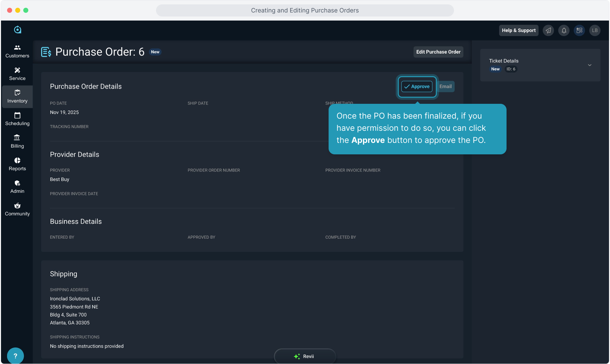Viewport: 610px width, 364px height.
Task: Launch the Revii assistant
Action: coord(305,356)
